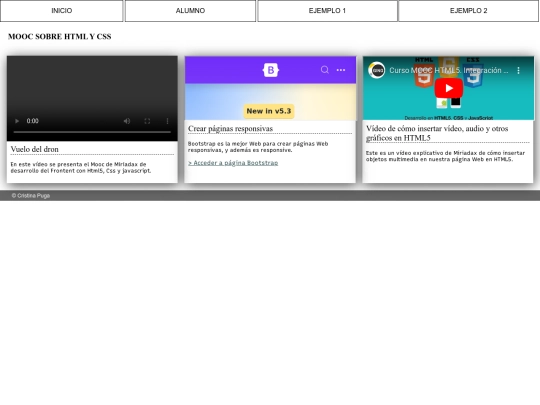The height and width of the screenshot is (405, 540).
Task: Play the Vuelo del dron video
Action: [17, 121]
